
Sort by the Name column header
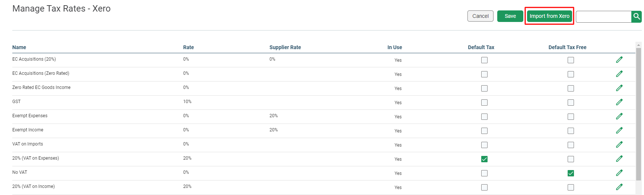19,47
